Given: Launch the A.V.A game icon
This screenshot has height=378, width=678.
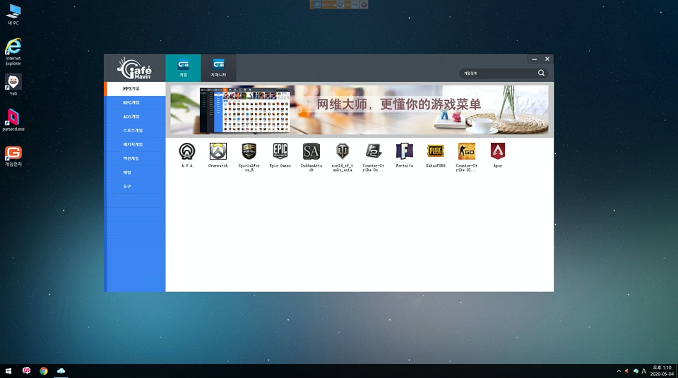Looking at the screenshot, I should tap(187, 152).
